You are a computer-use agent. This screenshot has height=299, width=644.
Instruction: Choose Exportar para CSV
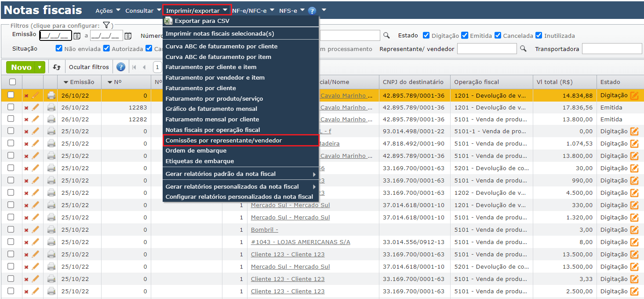[240, 21]
